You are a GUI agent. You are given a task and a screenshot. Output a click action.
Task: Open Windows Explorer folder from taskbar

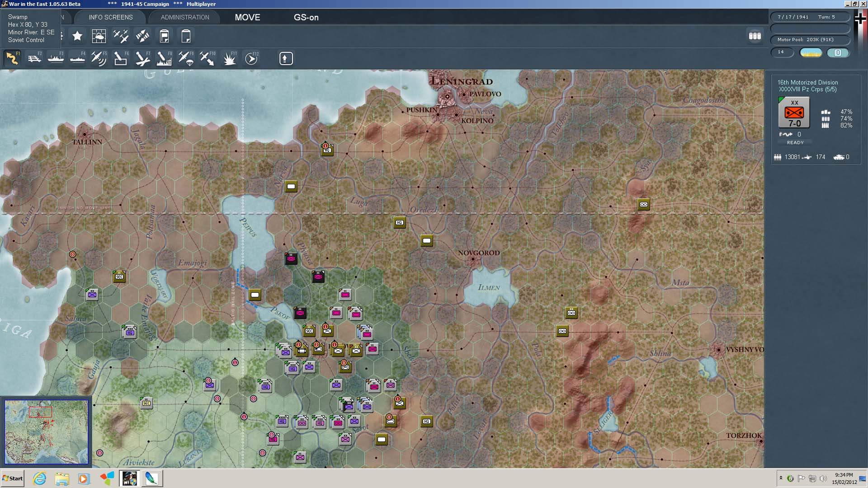pyautogui.click(x=62, y=478)
